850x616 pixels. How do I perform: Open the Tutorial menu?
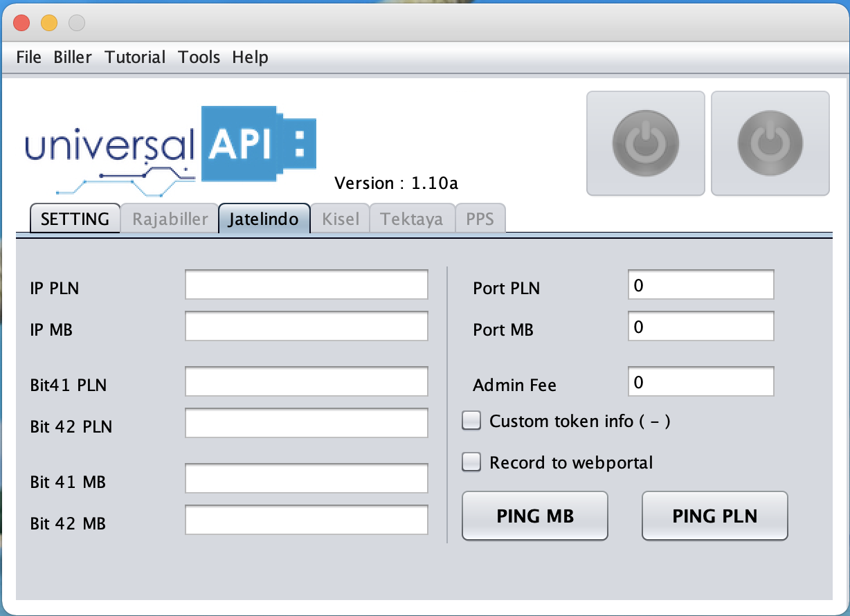click(135, 57)
